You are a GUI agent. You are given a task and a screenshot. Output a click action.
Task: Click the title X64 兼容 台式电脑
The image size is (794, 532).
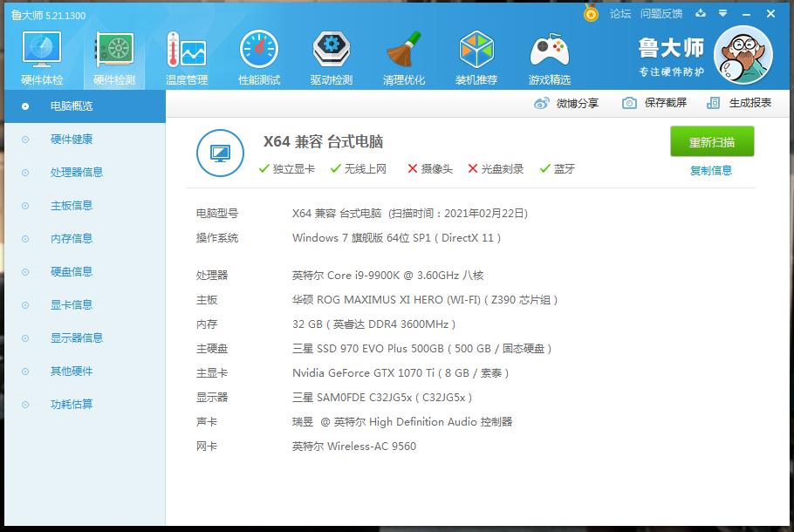pyautogui.click(x=323, y=142)
